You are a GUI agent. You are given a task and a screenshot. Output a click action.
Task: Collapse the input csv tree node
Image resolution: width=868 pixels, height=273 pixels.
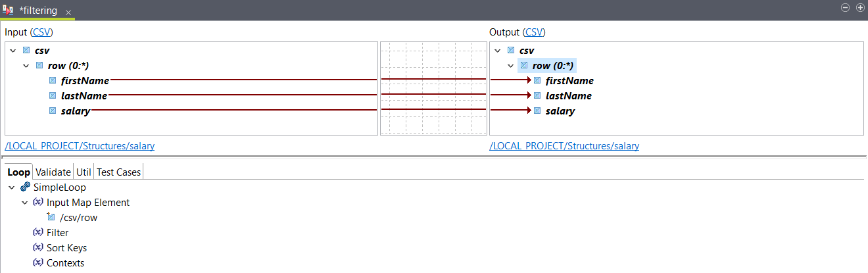tap(12, 50)
